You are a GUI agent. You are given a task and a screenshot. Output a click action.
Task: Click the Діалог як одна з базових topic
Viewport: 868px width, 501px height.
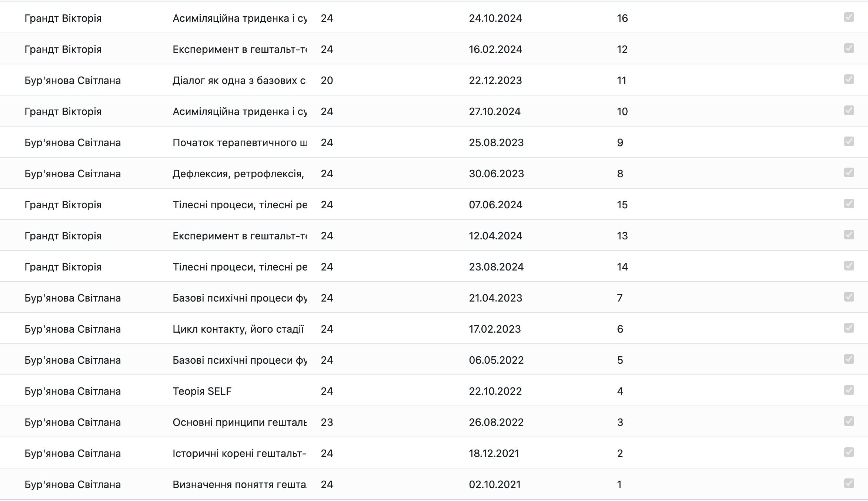point(239,80)
